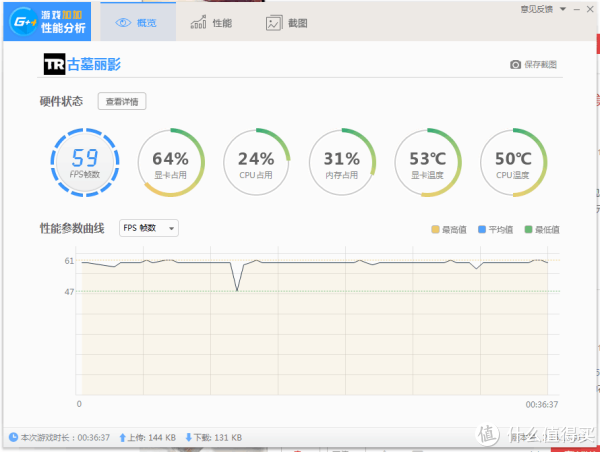Click the 保存截图 save screenshot button
This screenshot has height=452, width=600.
(533, 65)
